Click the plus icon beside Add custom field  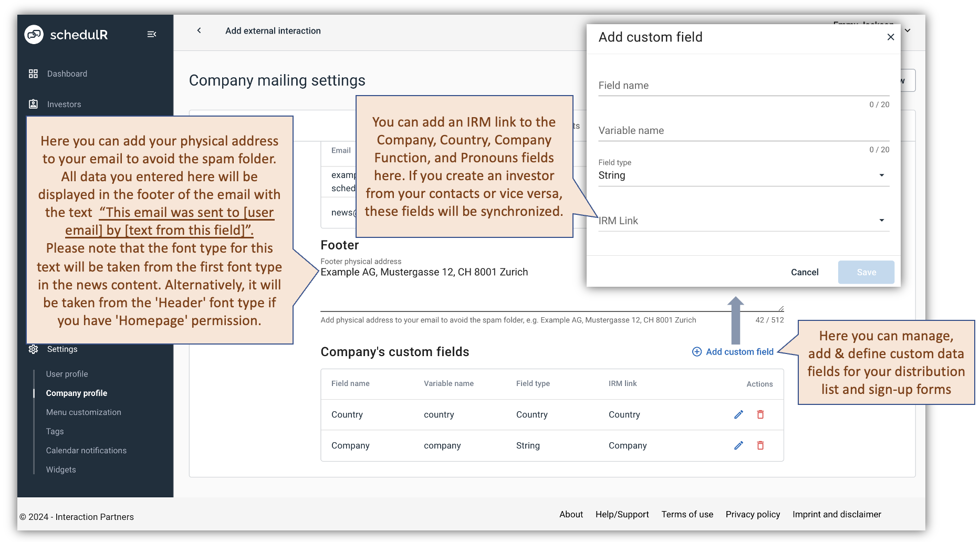tap(697, 351)
